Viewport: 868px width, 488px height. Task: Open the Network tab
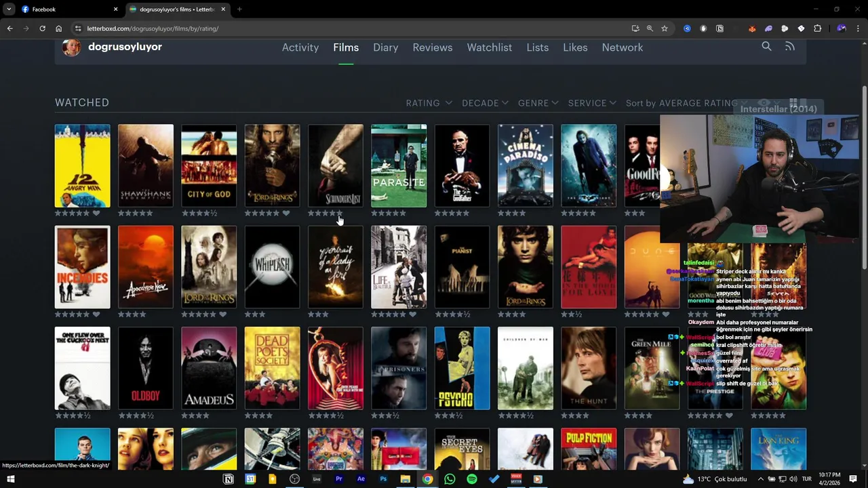click(x=622, y=47)
